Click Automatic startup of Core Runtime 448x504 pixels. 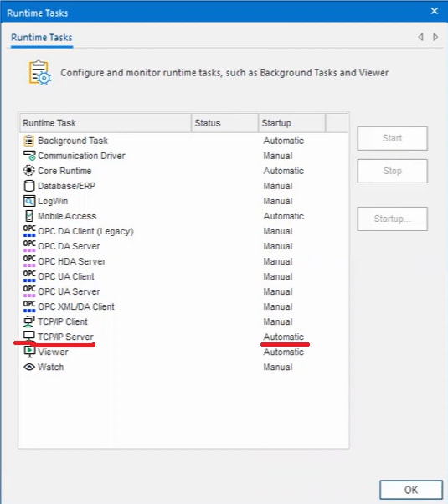tap(283, 171)
